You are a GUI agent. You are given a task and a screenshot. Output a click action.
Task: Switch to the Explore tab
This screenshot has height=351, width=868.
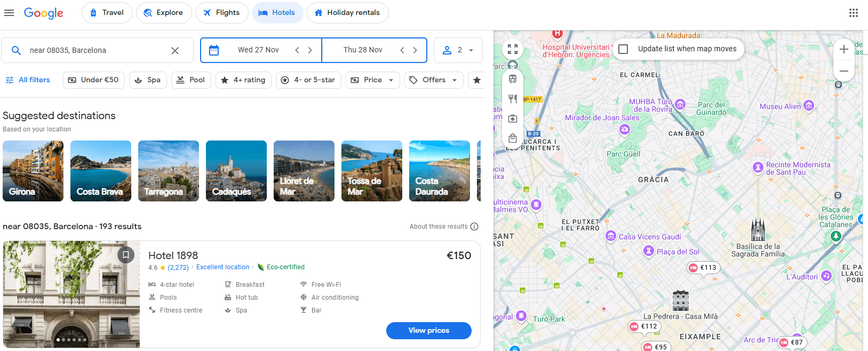tap(164, 13)
